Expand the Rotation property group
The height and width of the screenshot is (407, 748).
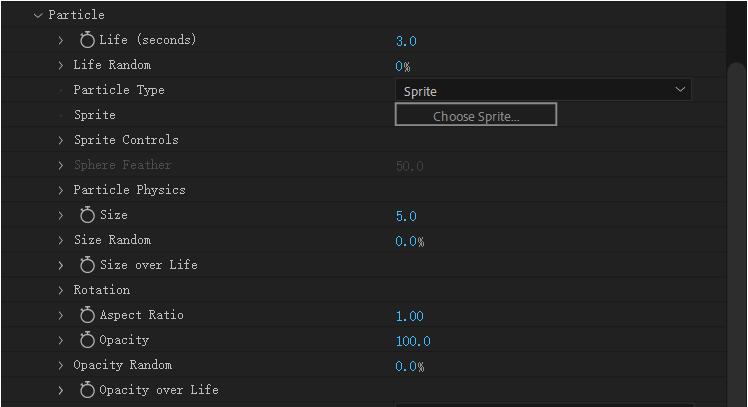click(61, 290)
